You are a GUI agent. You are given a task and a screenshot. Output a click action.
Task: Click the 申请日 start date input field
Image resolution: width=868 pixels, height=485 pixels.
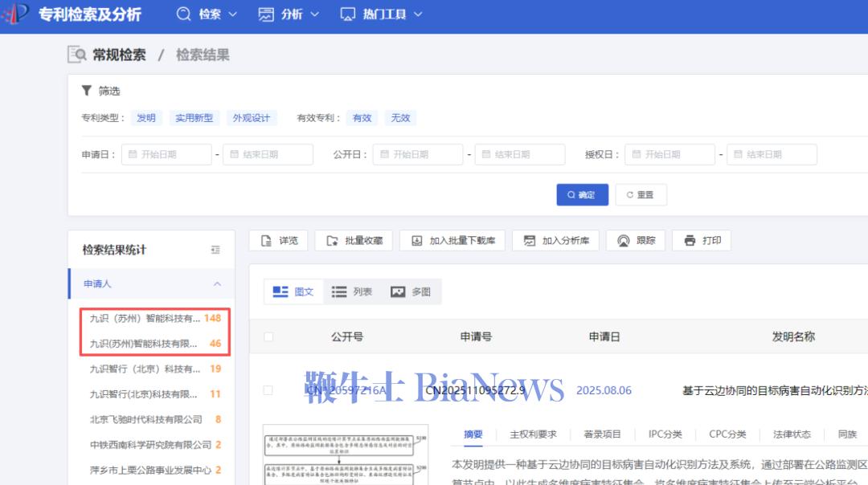click(166, 154)
